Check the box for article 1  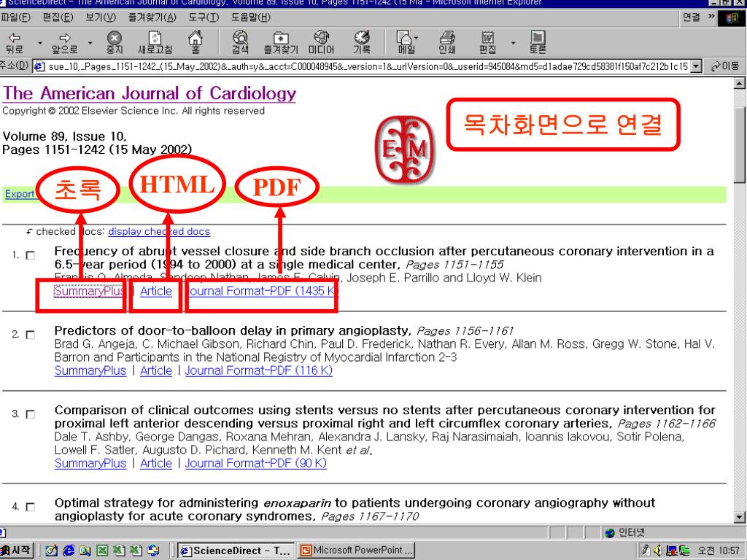tap(31, 255)
